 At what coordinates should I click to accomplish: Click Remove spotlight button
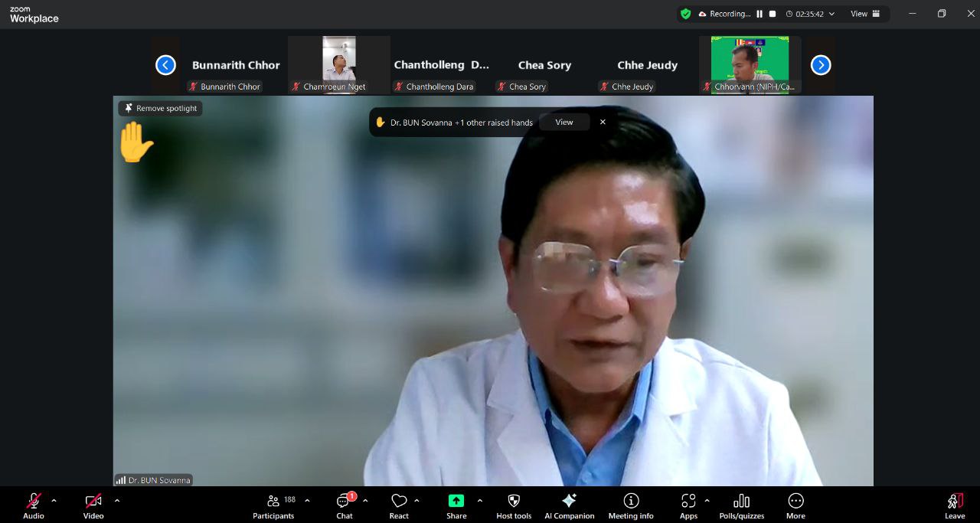point(161,109)
